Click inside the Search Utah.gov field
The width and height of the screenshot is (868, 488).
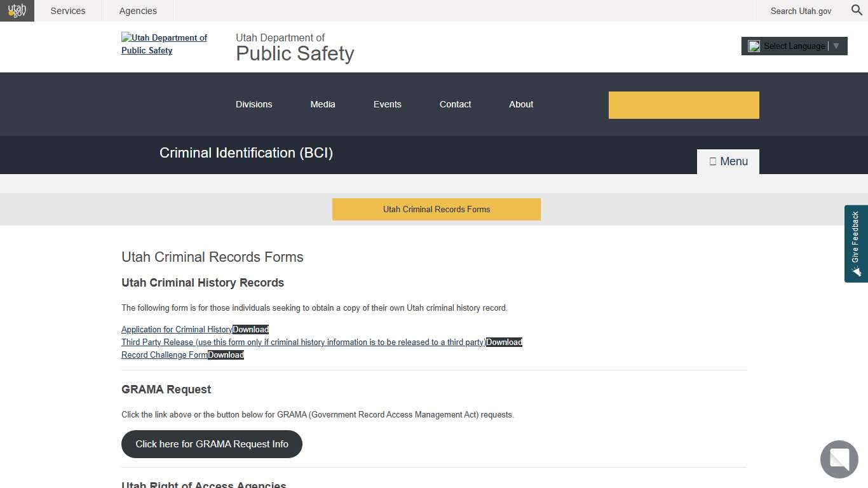[x=801, y=11]
